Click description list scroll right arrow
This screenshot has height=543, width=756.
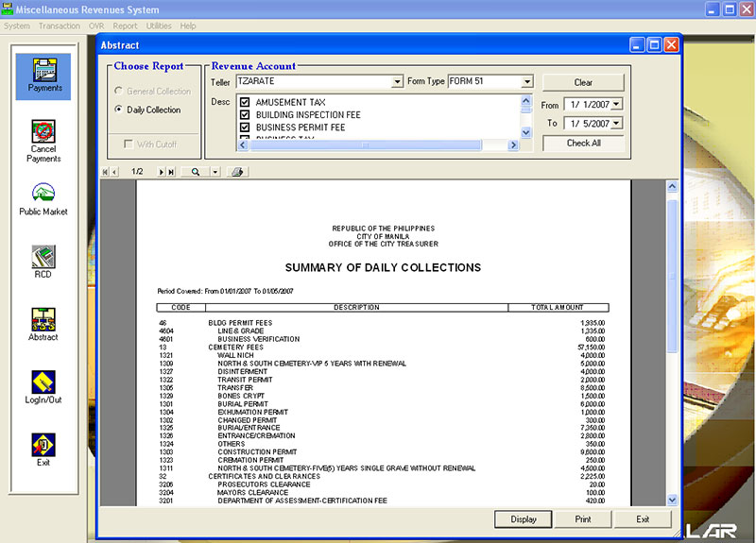click(x=513, y=145)
